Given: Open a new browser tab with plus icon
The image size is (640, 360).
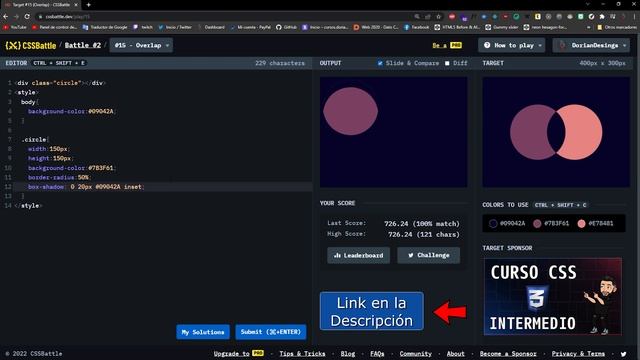Looking at the screenshot, I should coord(89,4).
